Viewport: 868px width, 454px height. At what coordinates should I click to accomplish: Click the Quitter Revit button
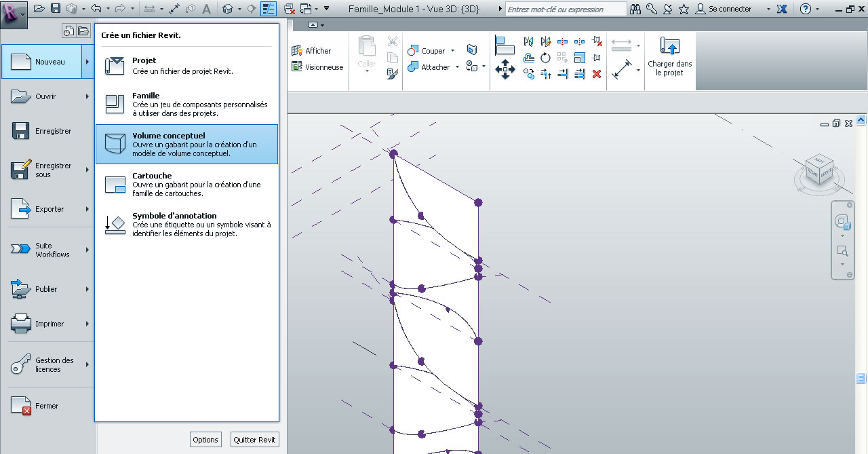254,440
